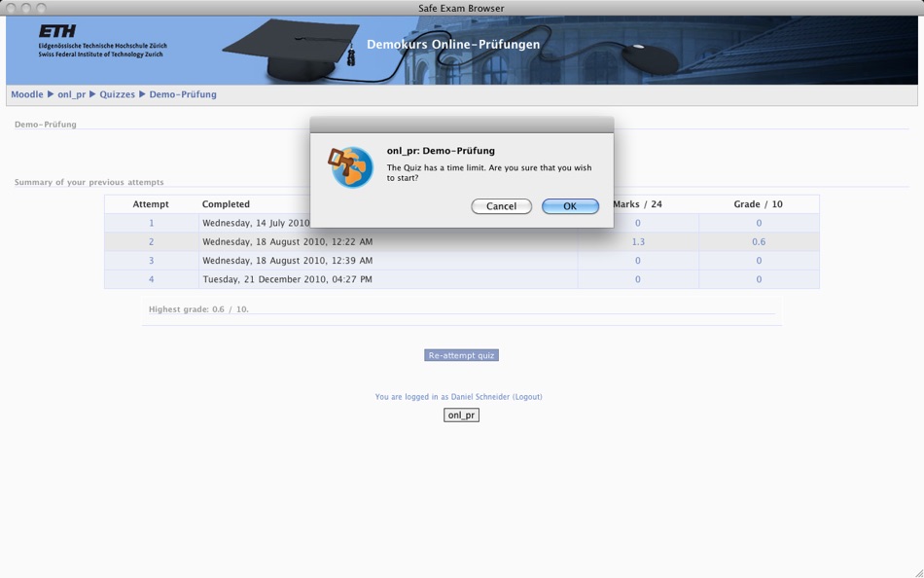
Task: Go to Quizzes breadcrumb link
Action: coord(117,94)
